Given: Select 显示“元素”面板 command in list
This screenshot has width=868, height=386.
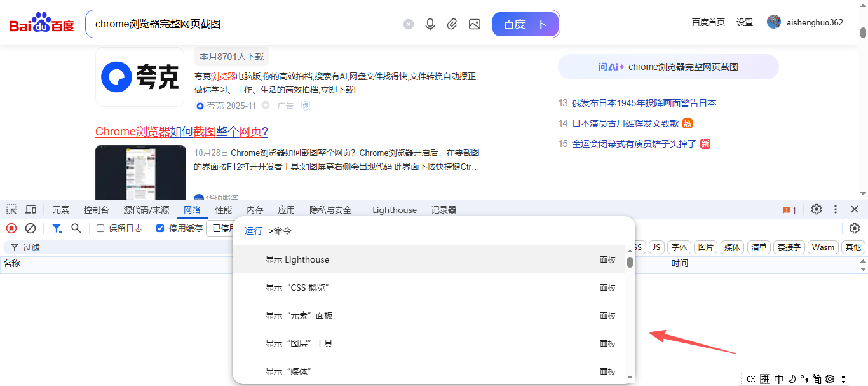Looking at the screenshot, I should [x=299, y=315].
